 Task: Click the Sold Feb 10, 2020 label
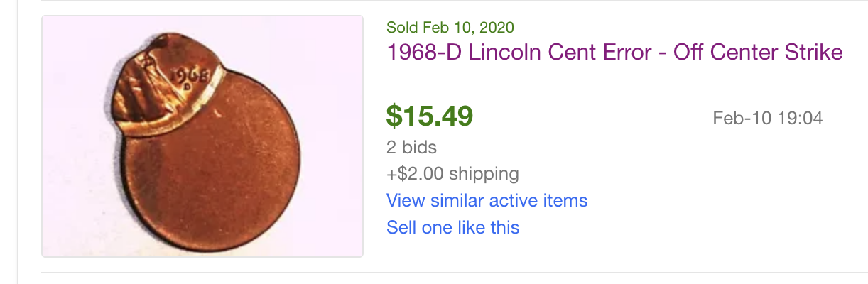coord(450,28)
